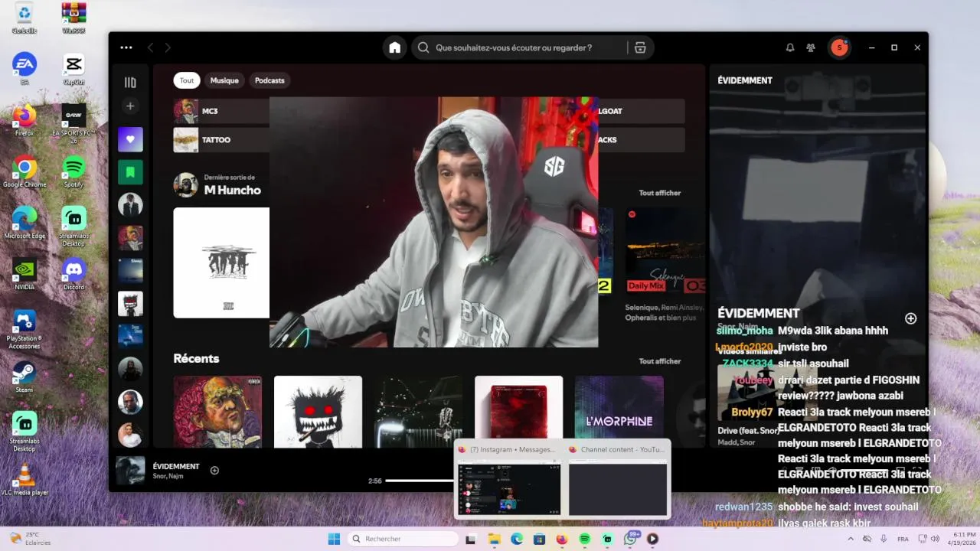
Task: Click ÉVIDEMMENT title in now-playing bar
Action: [176, 466]
